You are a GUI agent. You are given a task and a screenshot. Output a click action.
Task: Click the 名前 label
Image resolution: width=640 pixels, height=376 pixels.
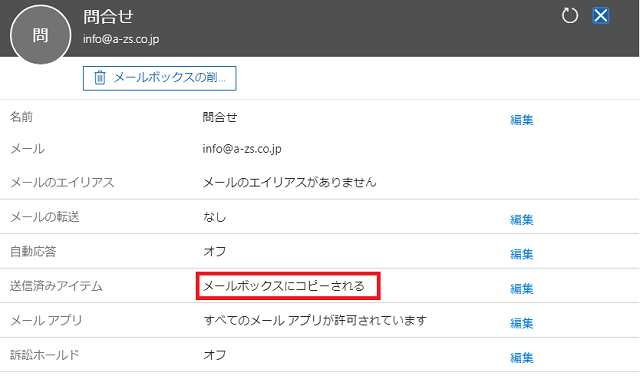coord(22,117)
